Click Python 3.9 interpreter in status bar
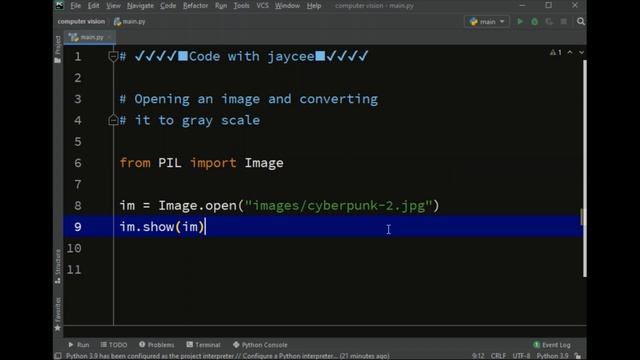The height and width of the screenshot is (360, 640). [552, 356]
